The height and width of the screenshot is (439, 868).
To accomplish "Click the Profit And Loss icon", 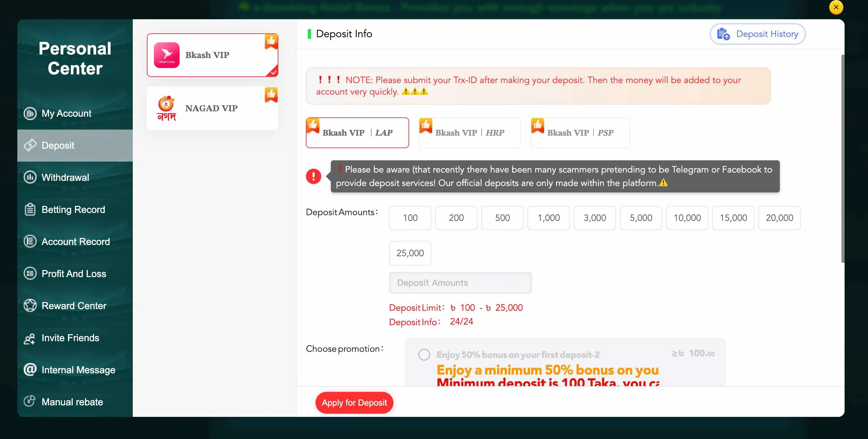I will tap(30, 273).
